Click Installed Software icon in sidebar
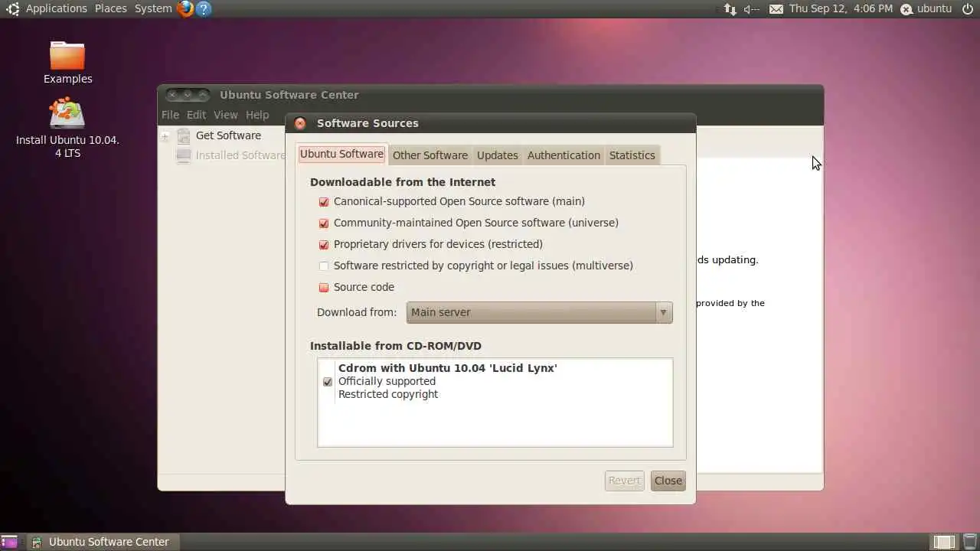The width and height of the screenshot is (980, 551). (x=184, y=155)
